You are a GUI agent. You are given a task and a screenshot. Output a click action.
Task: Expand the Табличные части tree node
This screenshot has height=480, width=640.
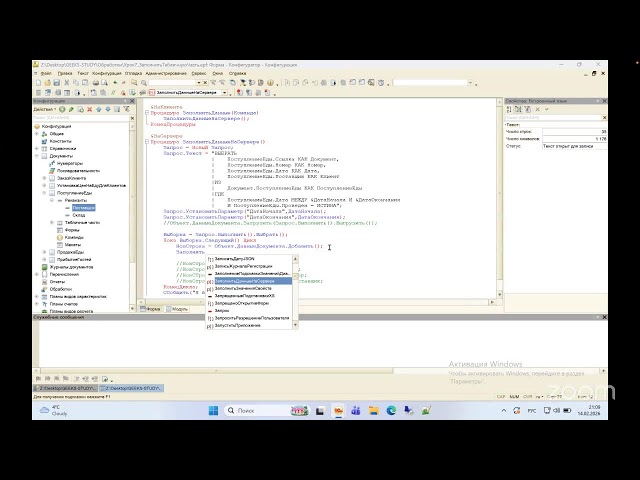(x=52, y=222)
